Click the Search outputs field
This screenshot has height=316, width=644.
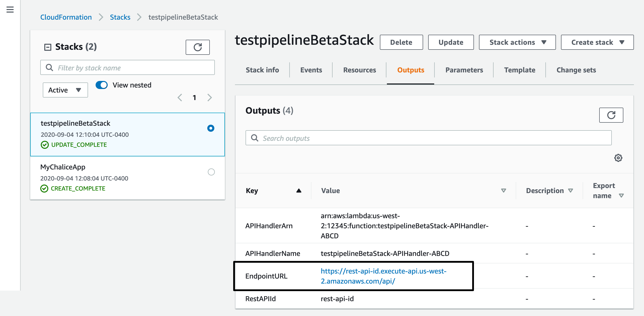click(x=428, y=138)
